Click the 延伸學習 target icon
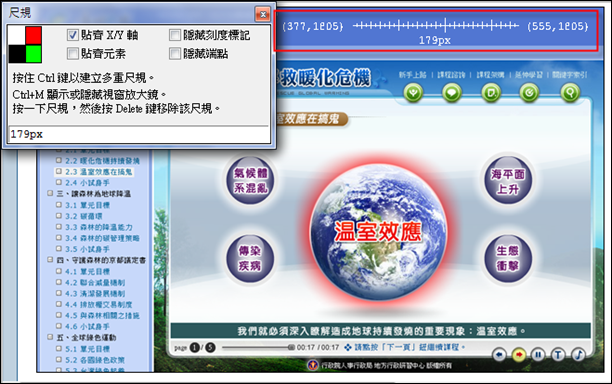 click(x=529, y=93)
